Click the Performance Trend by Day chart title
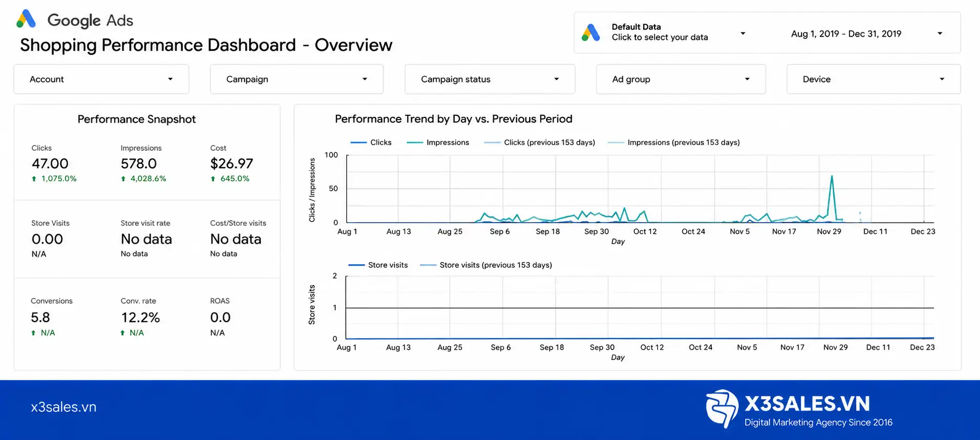This screenshot has width=980, height=440. (x=454, y=119)
